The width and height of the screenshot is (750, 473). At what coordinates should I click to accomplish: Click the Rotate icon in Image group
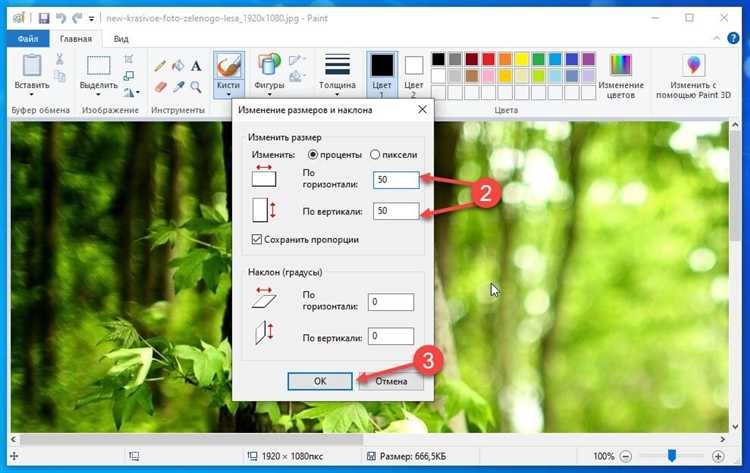click(x=128, y=92)
